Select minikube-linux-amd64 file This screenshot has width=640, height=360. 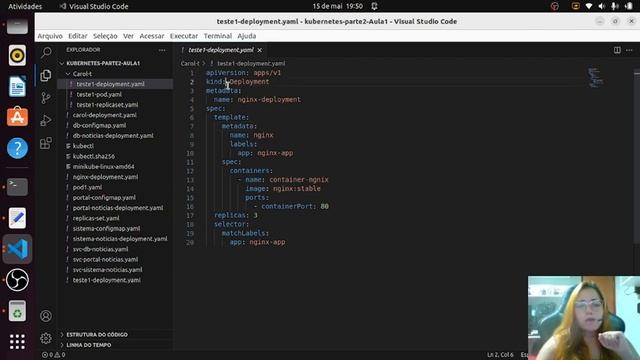[103, 167]
